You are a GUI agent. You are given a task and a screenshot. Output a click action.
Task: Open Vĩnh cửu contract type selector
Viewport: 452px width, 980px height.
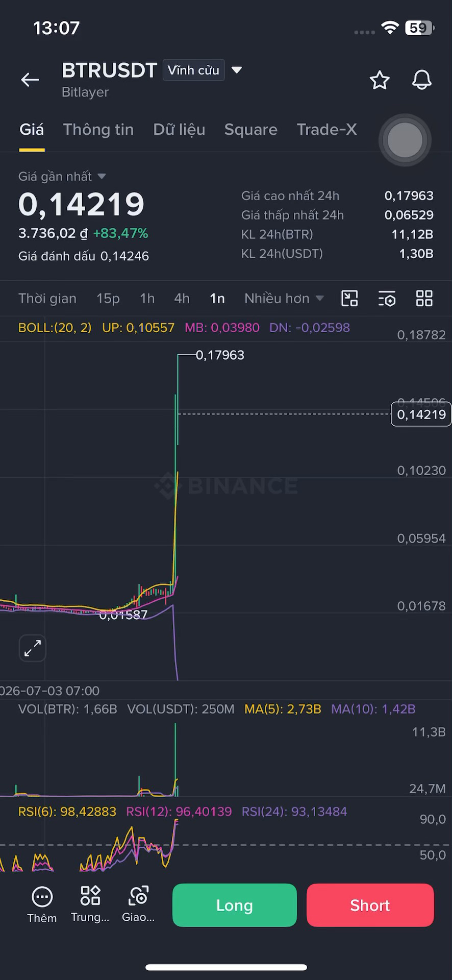click(193, 70)
